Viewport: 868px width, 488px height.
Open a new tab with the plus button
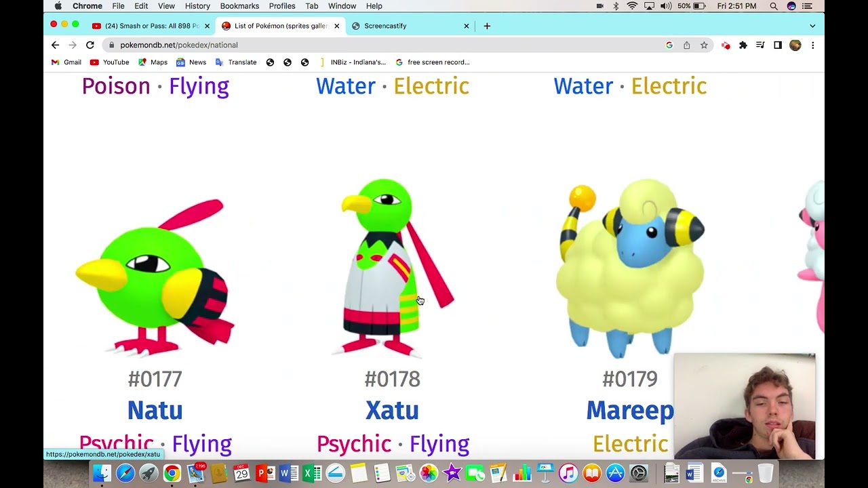click(487, 26)
